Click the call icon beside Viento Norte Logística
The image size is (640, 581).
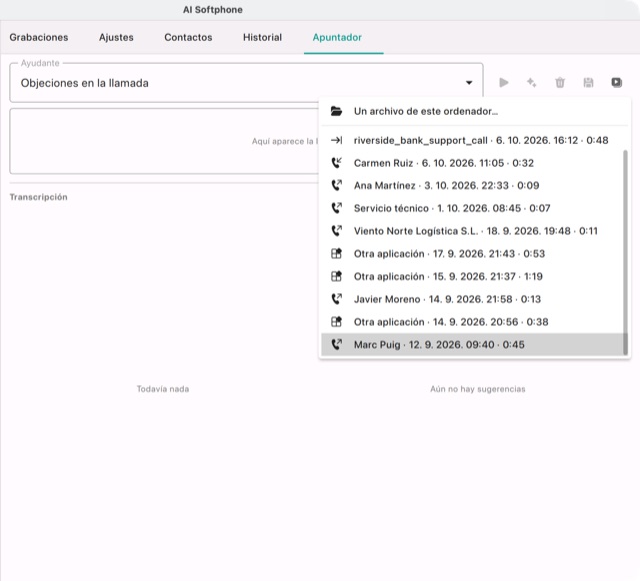336,231
